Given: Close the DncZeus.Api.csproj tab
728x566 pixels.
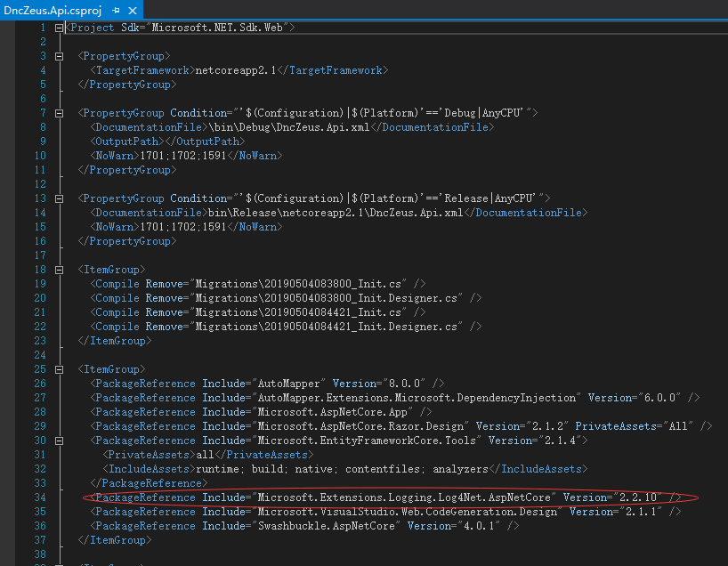Looking at the screenshot, I should [x=133, y=9].
